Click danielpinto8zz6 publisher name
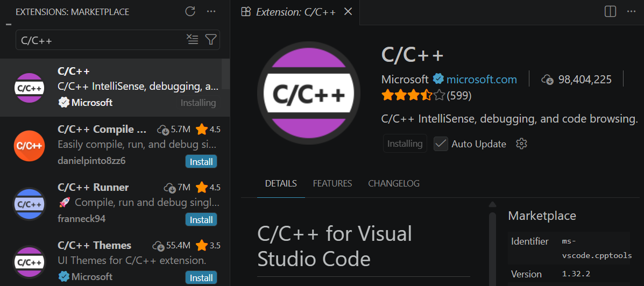Image resolution: width=644 pixels, height=286 pixels. (91, 161)
